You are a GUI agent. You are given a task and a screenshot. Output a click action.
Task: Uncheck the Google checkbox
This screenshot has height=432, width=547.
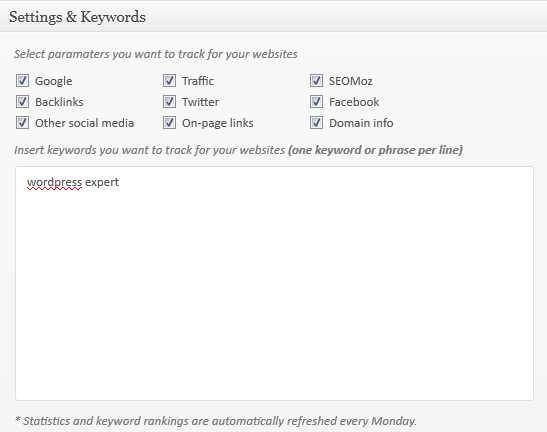pyautogui.click(x=22, y=81)
